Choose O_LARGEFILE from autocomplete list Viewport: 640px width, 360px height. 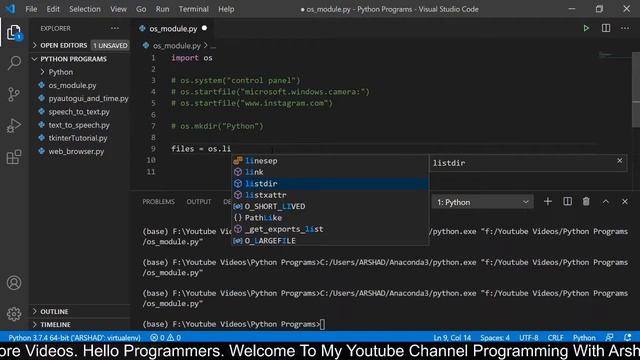coord(330,241)
